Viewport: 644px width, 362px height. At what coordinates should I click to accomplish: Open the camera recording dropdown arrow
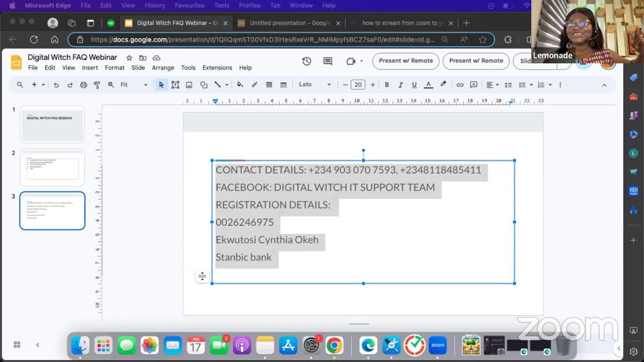click(x=361, y=61)
